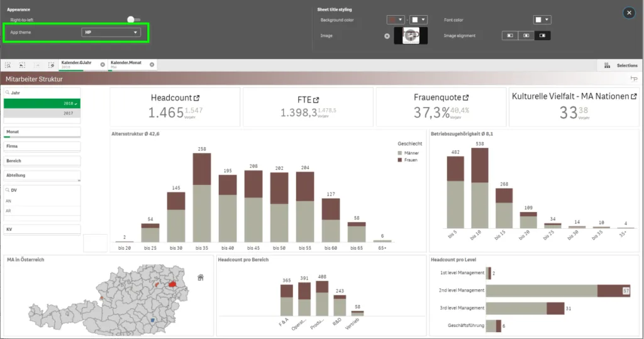Click Kulturelle Vielfalt - MA Nationen title
Screen dimensions: 644x339
(570, 96)
